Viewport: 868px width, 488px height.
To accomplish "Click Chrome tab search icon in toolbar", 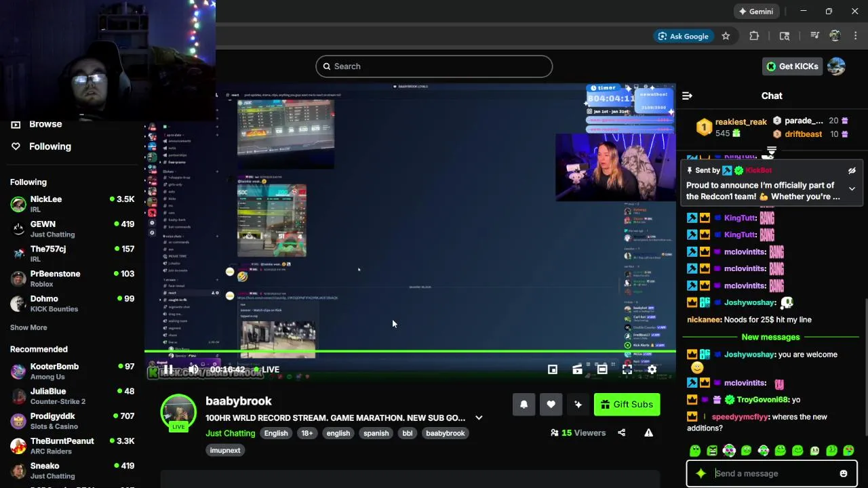I will click(x=785, y=37).
